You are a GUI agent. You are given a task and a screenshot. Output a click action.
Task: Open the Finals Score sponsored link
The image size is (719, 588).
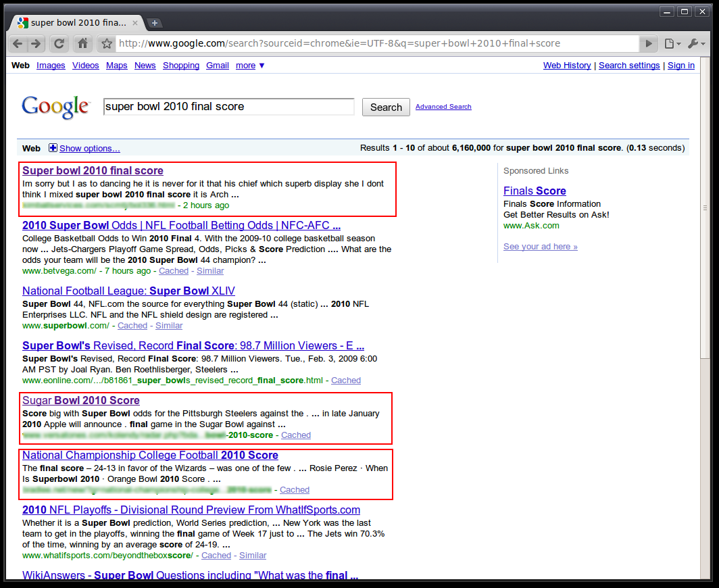535,191
